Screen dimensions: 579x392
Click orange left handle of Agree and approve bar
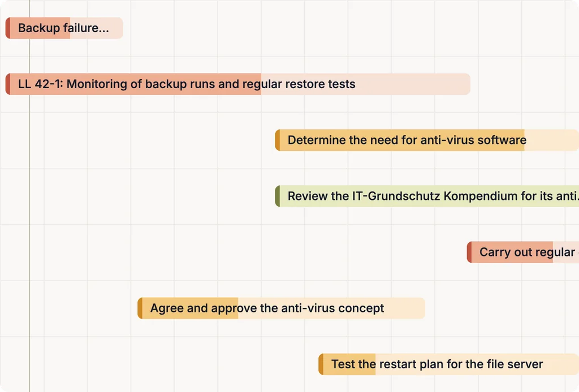tap(140, 308)
